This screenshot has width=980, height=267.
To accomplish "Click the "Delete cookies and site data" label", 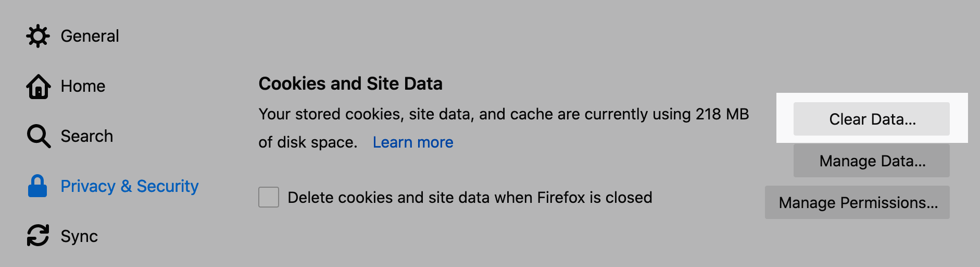I will (x=470, y=198).
